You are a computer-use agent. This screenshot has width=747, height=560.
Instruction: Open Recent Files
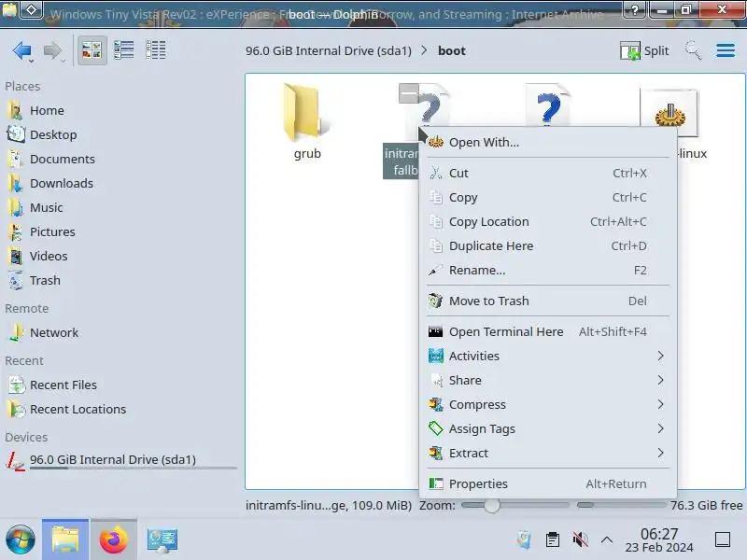tap(63, 385)
